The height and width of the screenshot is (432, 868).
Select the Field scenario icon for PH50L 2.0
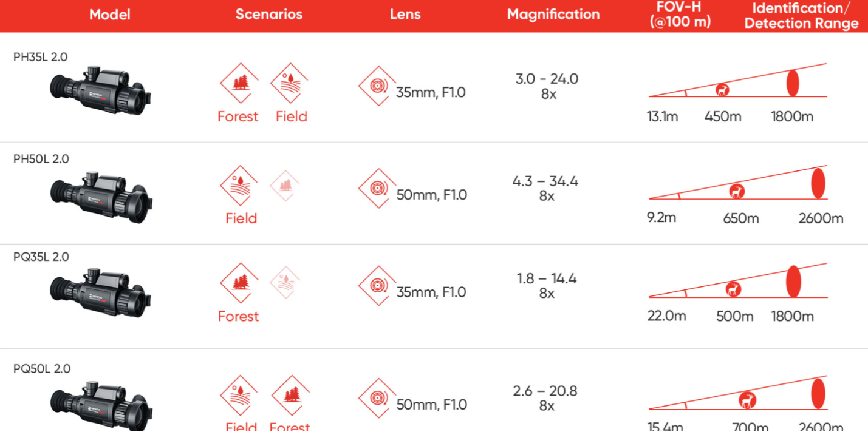pos(239,186)
